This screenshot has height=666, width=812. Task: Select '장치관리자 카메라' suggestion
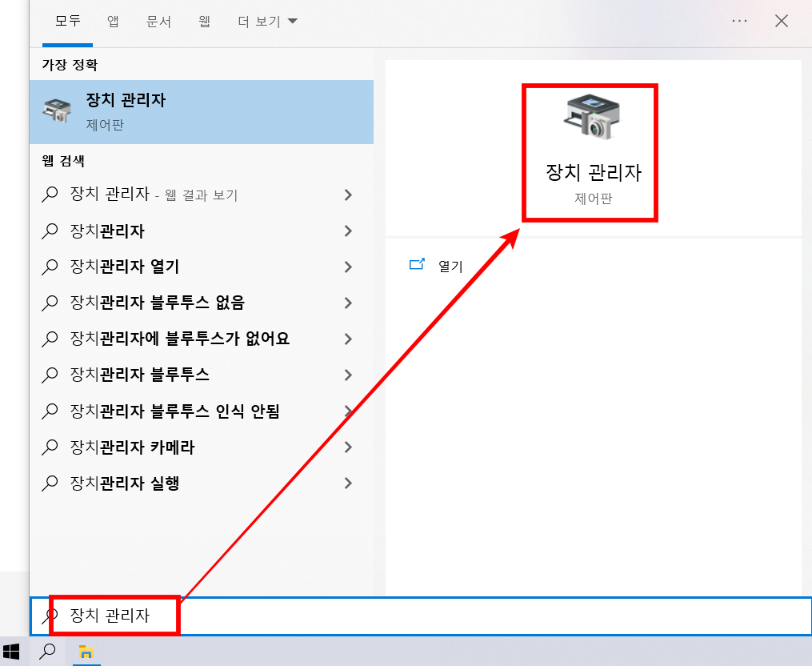[x=202, y=447]
